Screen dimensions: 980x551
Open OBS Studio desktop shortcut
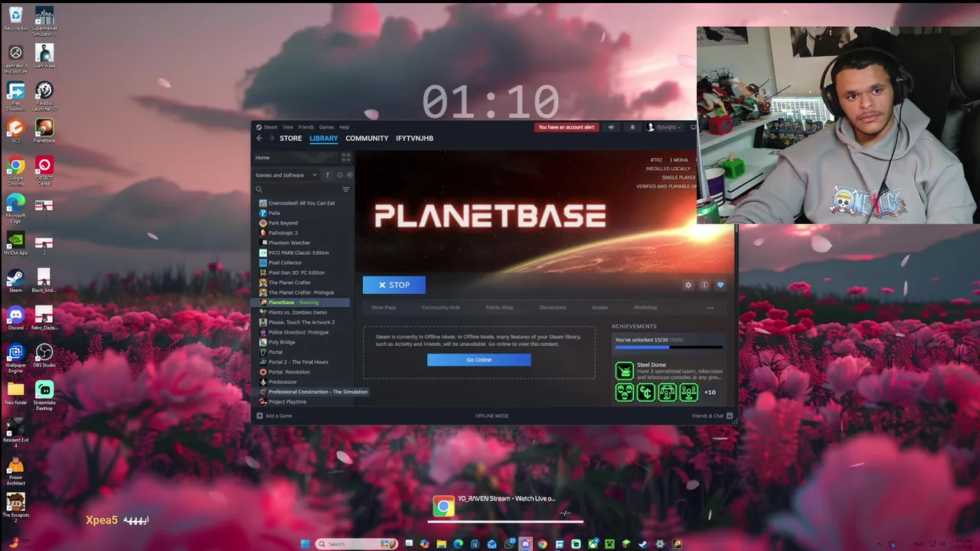[44, 355]
